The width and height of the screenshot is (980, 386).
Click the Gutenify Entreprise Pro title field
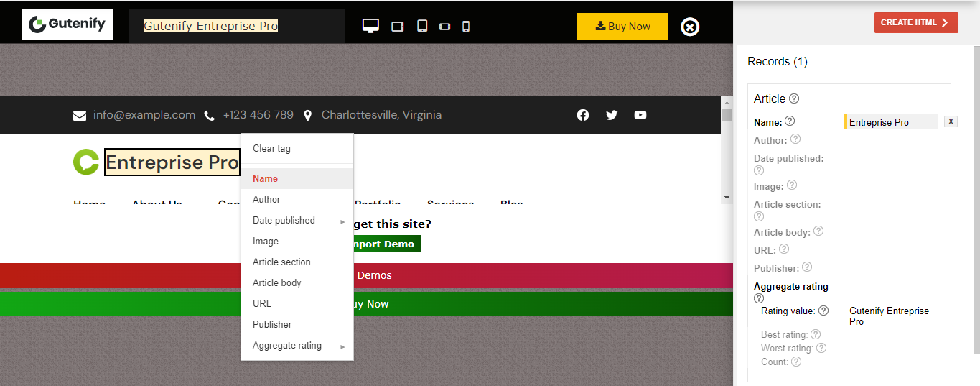[x=237, y=26]
